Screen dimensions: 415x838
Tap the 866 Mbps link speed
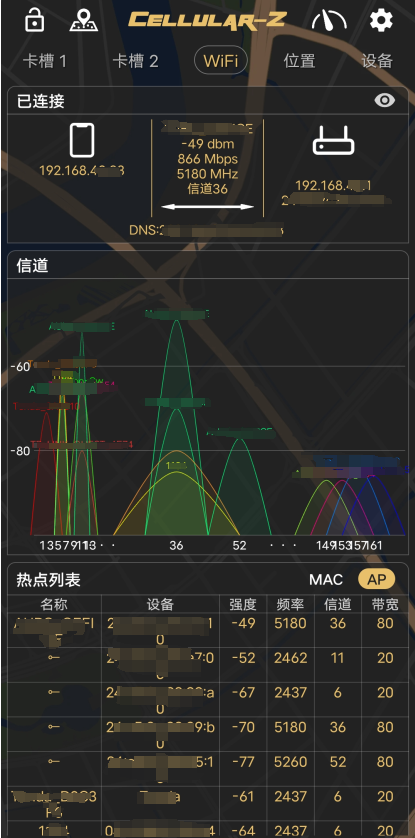point(208,159)
